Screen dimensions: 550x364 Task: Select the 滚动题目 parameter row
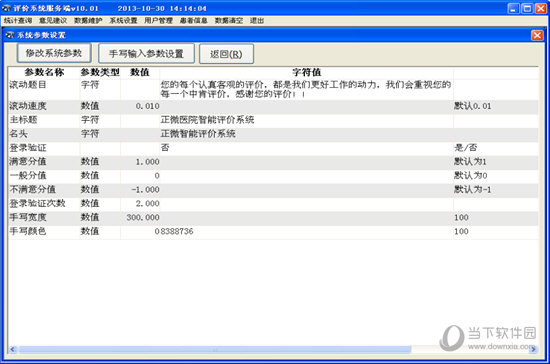pyautogui.click(x=273, y=89)
